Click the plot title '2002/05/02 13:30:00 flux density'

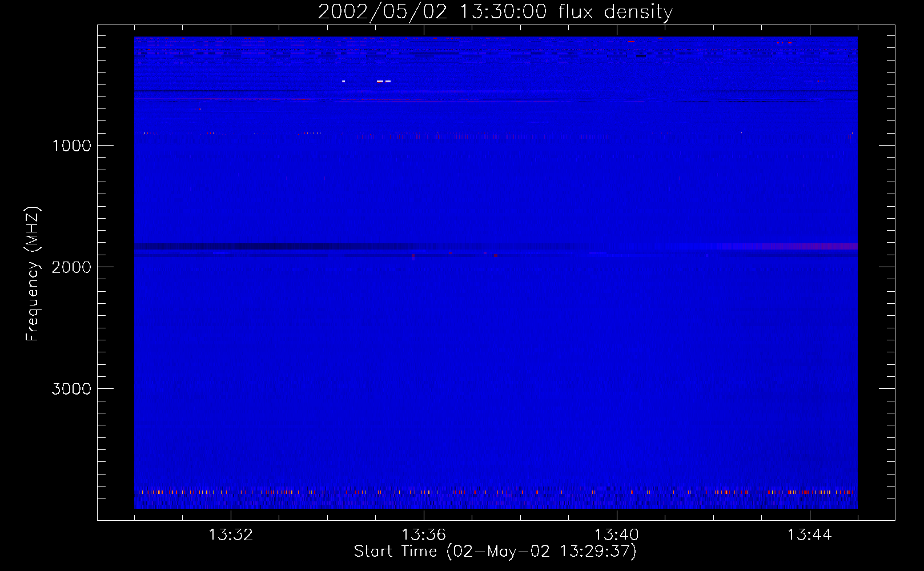(495, 12)
